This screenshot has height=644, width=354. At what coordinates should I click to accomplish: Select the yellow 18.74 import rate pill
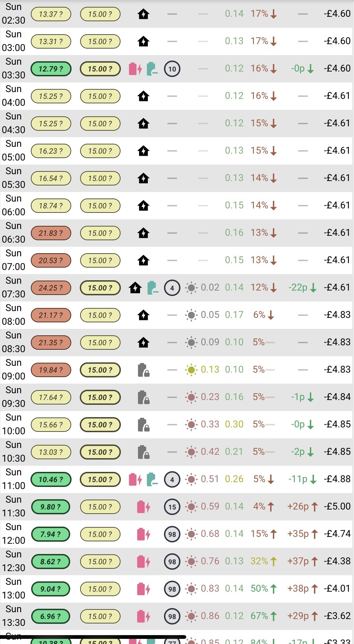51,206
